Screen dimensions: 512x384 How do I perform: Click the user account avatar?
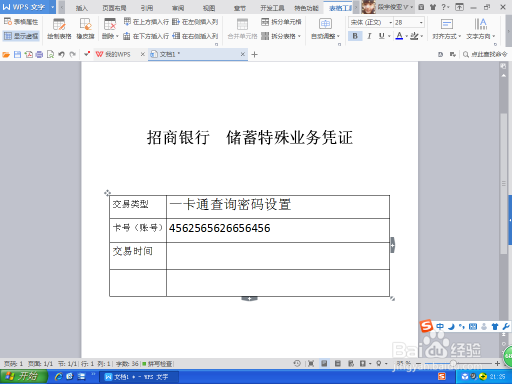(x=368, y=7)
